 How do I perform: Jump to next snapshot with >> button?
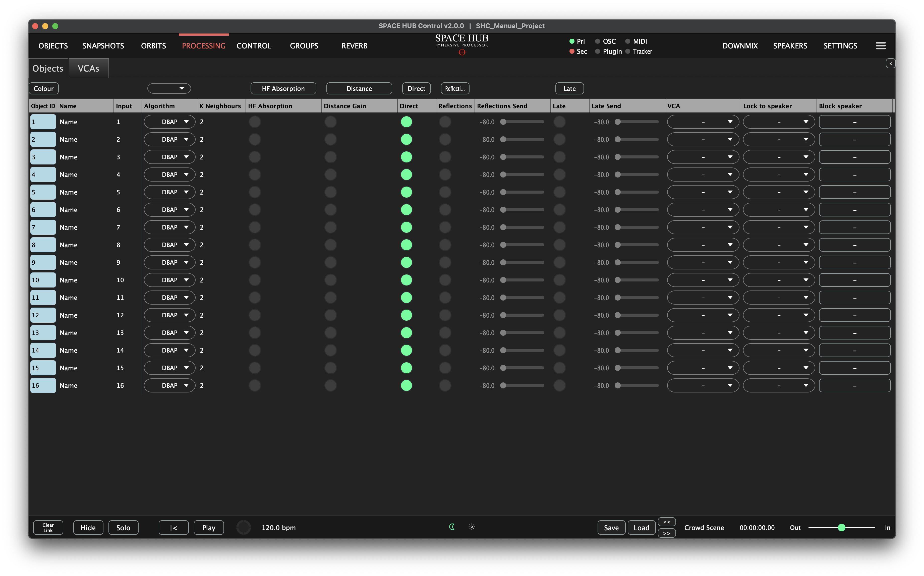pyautogui.click(x=667, y=533)
